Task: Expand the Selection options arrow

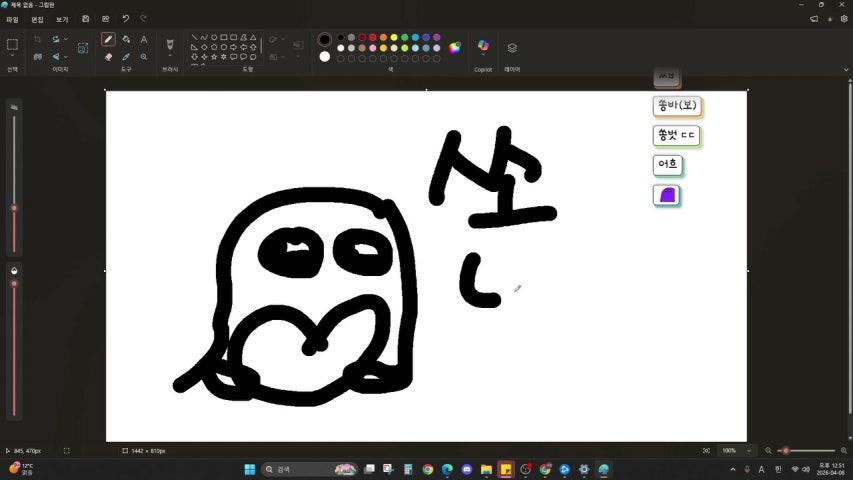Action: pos(12,56)
